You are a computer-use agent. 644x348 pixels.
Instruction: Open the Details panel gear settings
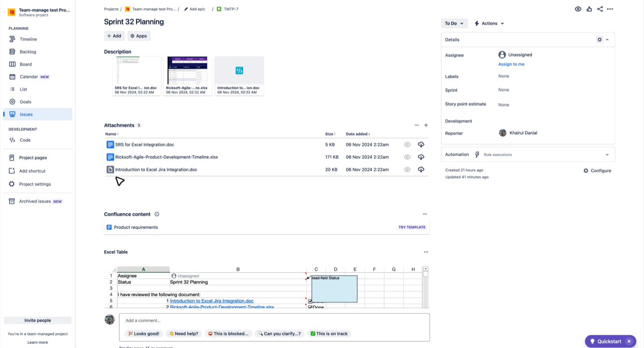(600, 40)
